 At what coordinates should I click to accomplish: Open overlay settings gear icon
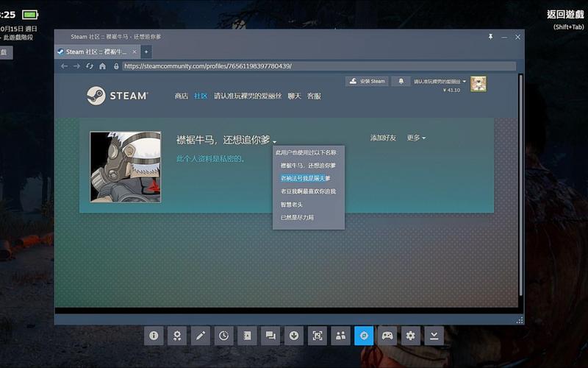tap(411, 336)
